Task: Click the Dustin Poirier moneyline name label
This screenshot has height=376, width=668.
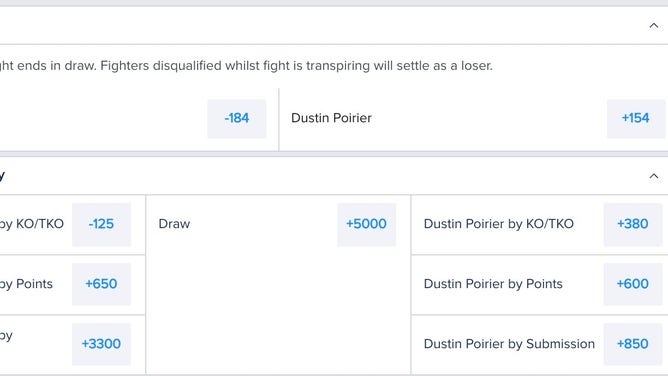Action: (331, 118)
